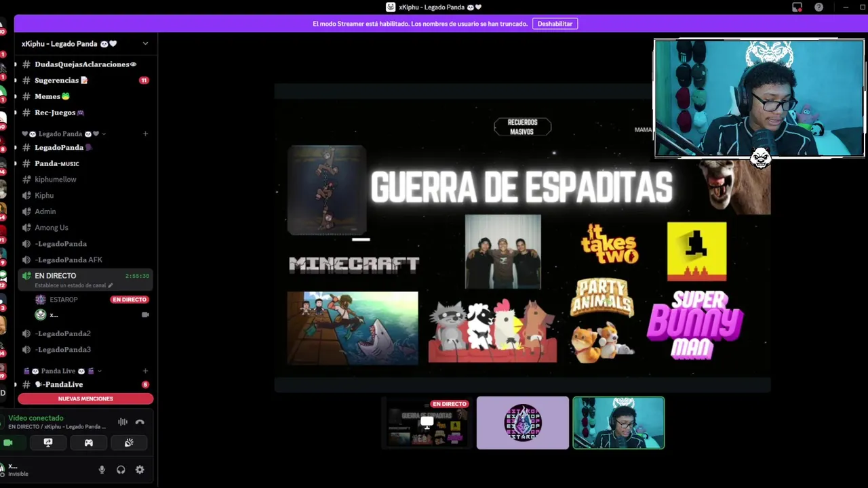Select the ESTAROP avatar participant tile
Screen dimensions: 868x488
coord(523,423)
